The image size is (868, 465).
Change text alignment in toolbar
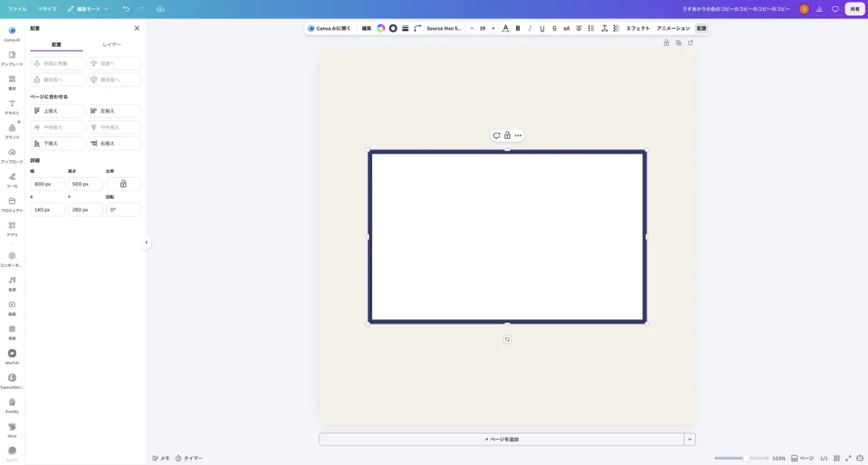click(x=578, y=28)
